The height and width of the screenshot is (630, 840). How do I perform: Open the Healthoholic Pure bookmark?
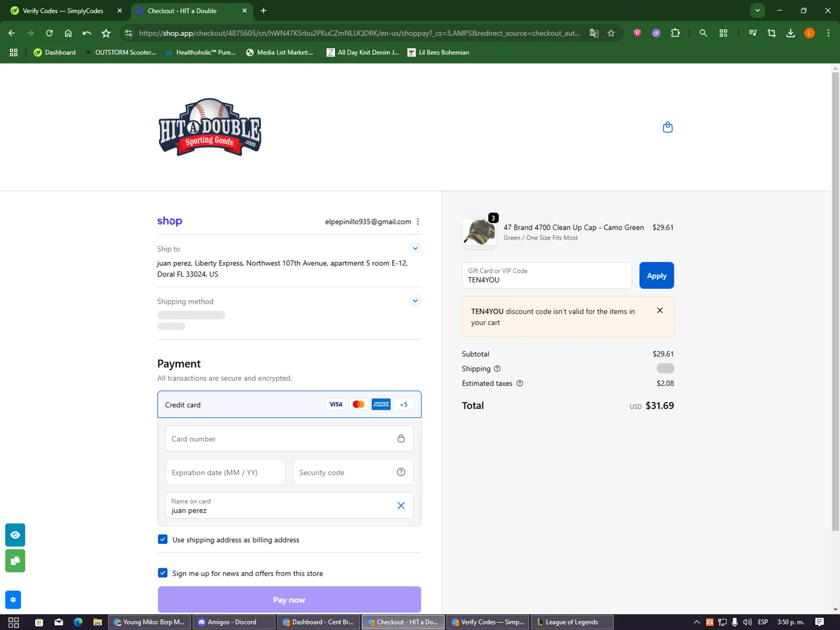(x=200, y=52)
